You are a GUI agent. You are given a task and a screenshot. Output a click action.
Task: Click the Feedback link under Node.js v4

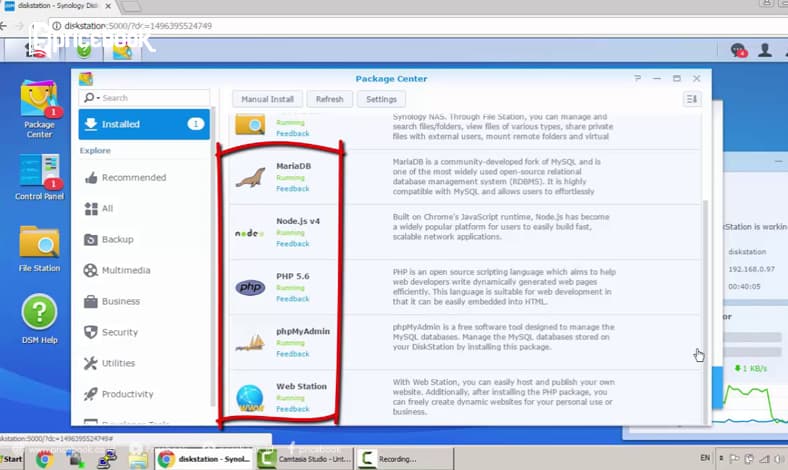(292, 244)
